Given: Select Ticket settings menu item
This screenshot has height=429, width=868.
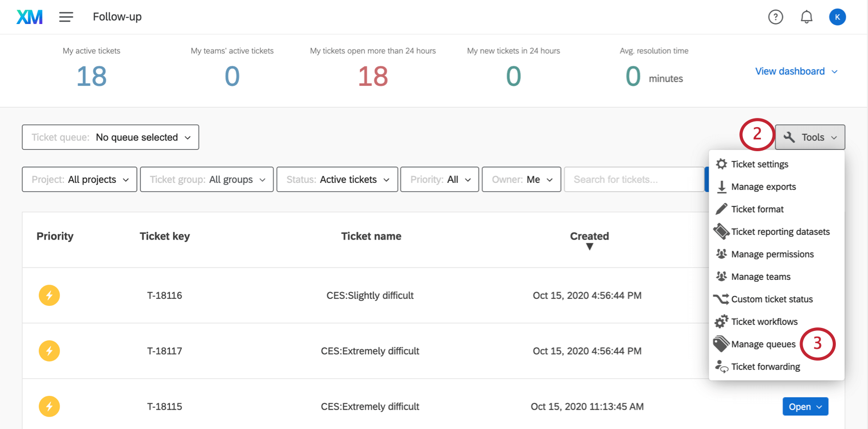Looking at the screenshot, I should (776, 164).
